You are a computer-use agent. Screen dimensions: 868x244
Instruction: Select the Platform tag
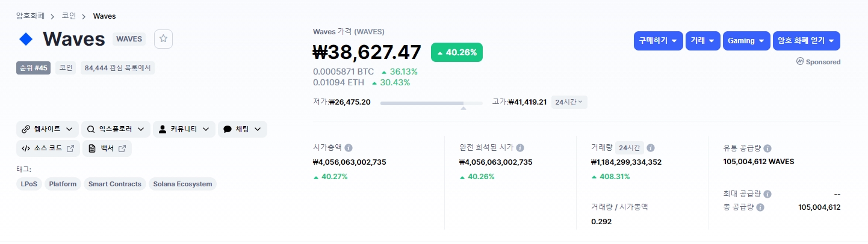tap(63, 184)
